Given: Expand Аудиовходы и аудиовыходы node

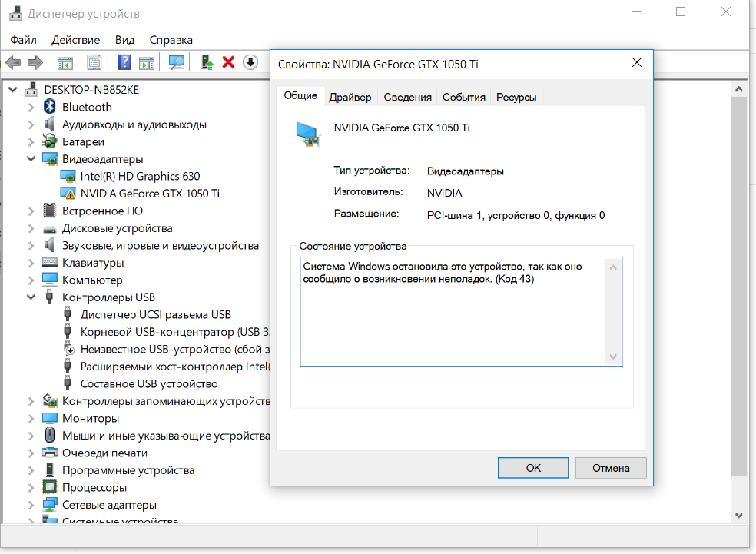Looking at the screenshot, I should tap(31, 124).
